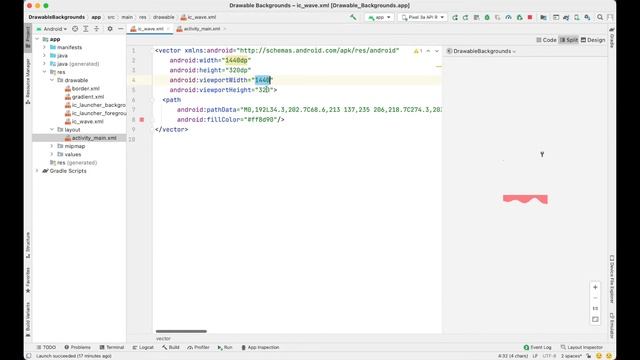Viewport: 640px width, 360px height.
Task: Open the Event Log
Action: click(x=538, y=347)
